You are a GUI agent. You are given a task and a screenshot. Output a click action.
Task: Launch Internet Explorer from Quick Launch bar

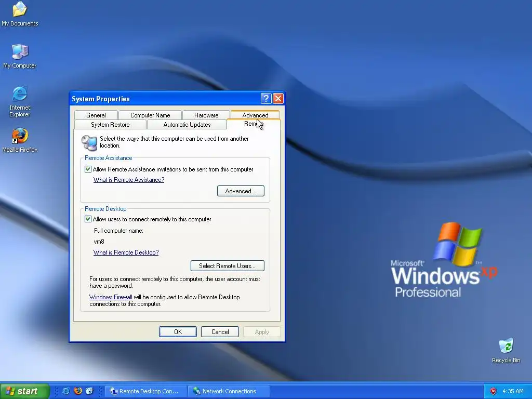tap(66, 391)
